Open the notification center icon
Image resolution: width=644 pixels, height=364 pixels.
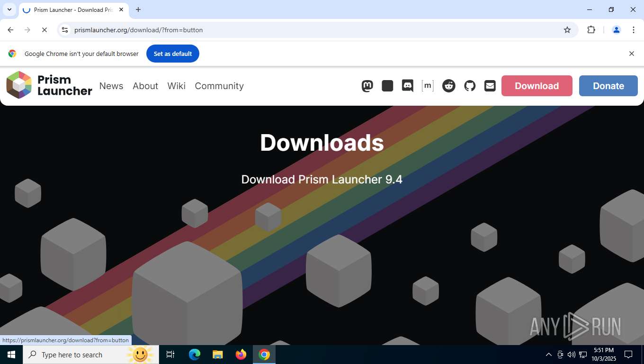[628, 355]
